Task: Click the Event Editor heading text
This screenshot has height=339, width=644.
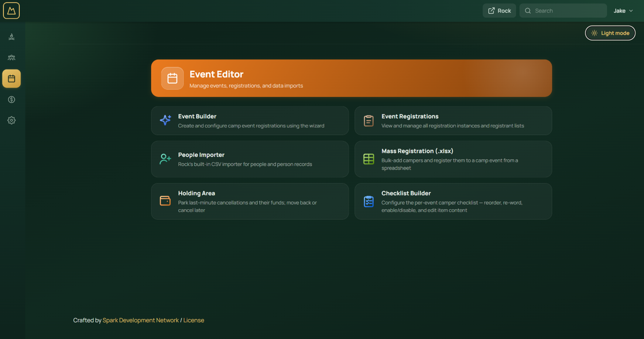Action: 216,74
